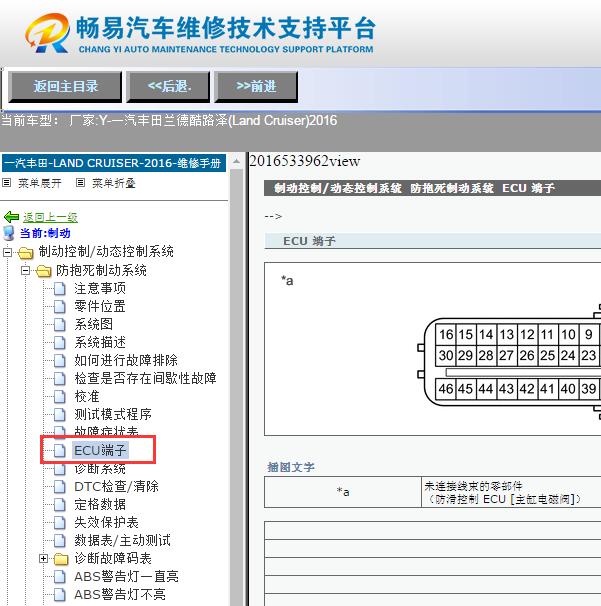Click the document icon beside DTC检查/清除
Viewport: 601px width, 606px height.
tap(60, 487)
